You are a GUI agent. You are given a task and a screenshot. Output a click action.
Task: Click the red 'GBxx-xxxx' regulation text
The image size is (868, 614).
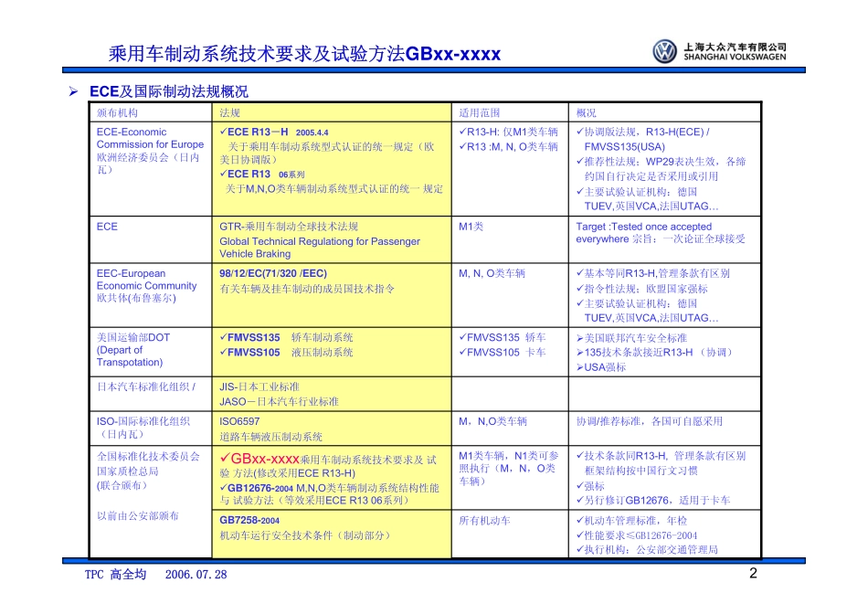265,459
